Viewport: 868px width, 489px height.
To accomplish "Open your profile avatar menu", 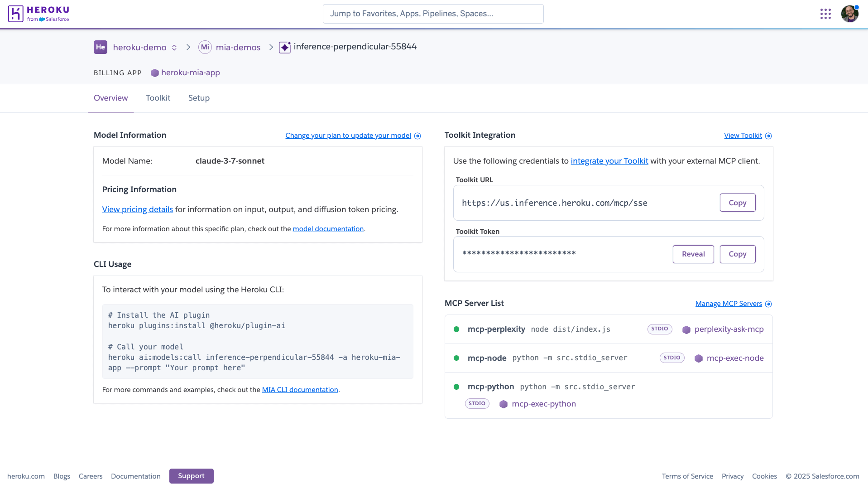I will click(x=849, y=14).
